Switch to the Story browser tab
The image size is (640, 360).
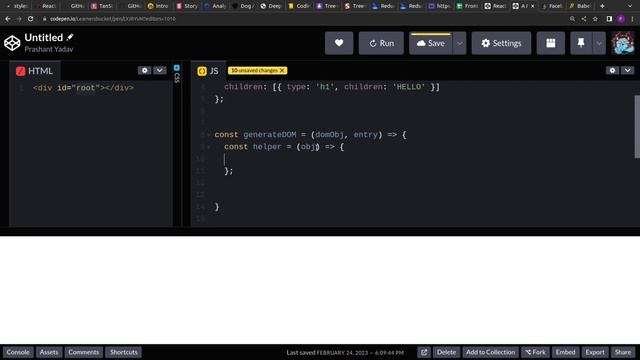(x=187, y=6)
